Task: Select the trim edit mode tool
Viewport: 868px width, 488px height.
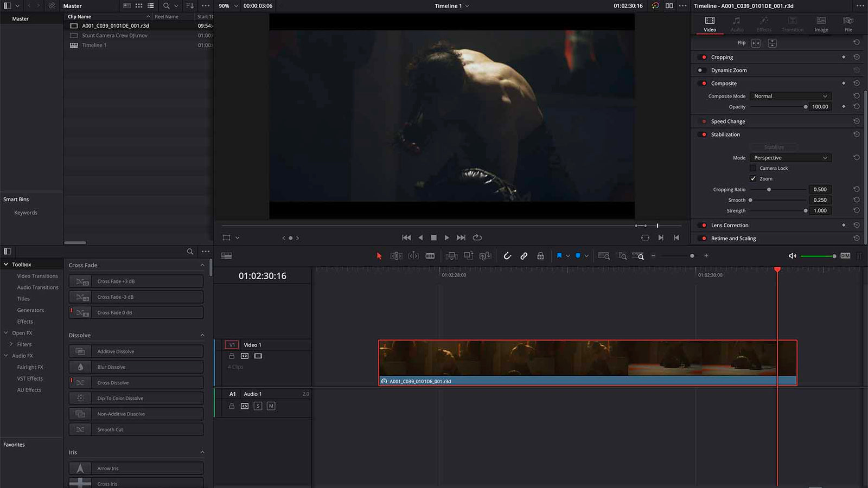Action: pyautogui.click(x=395, y=255)
